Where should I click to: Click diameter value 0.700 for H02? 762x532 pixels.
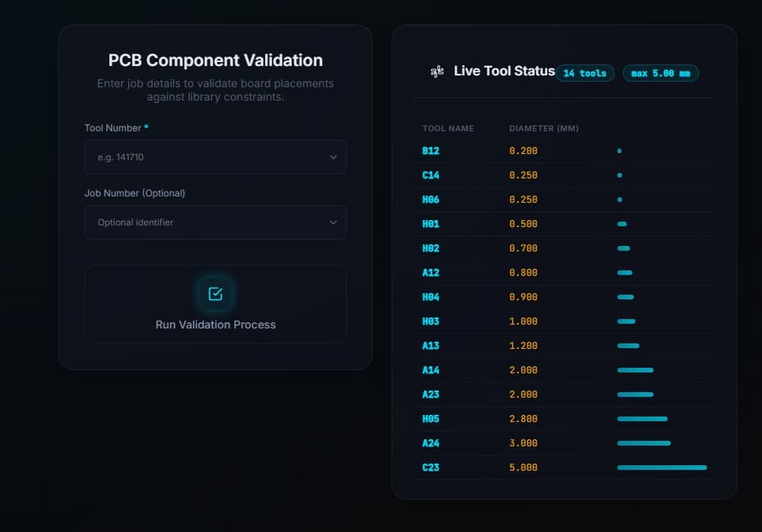pyautogui.click(x=524, y=248)
